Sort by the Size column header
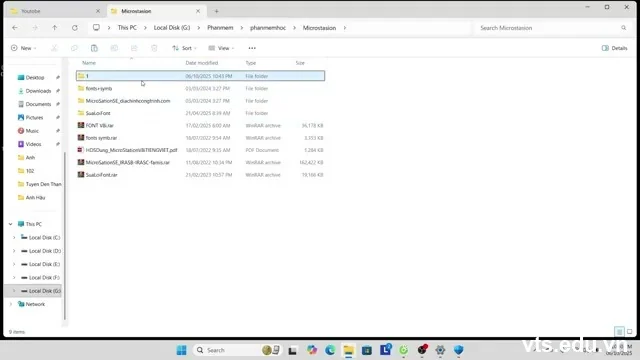This screenshot has height=360, width=640. [x=300, y=63]
